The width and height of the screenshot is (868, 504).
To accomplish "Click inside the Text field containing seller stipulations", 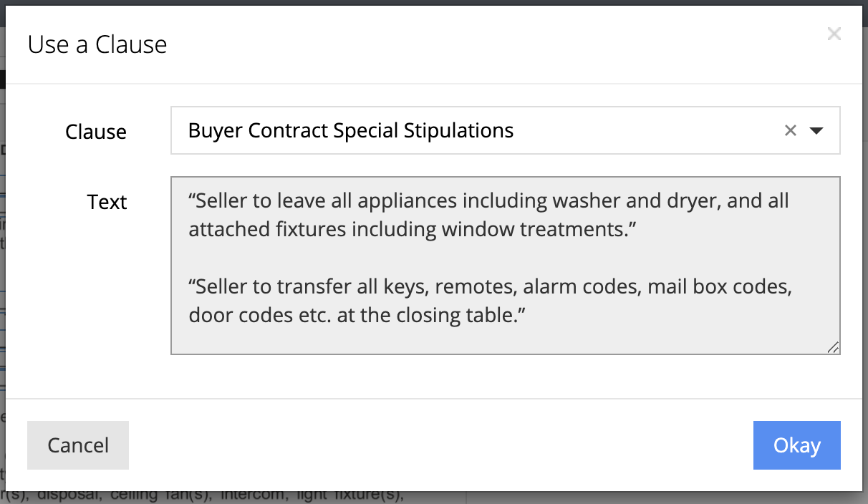I will (x=501, y=265).
